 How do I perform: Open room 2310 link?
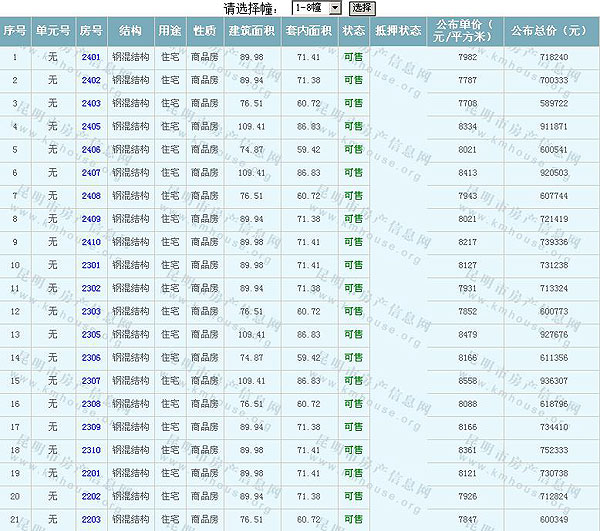pos(91,450)
